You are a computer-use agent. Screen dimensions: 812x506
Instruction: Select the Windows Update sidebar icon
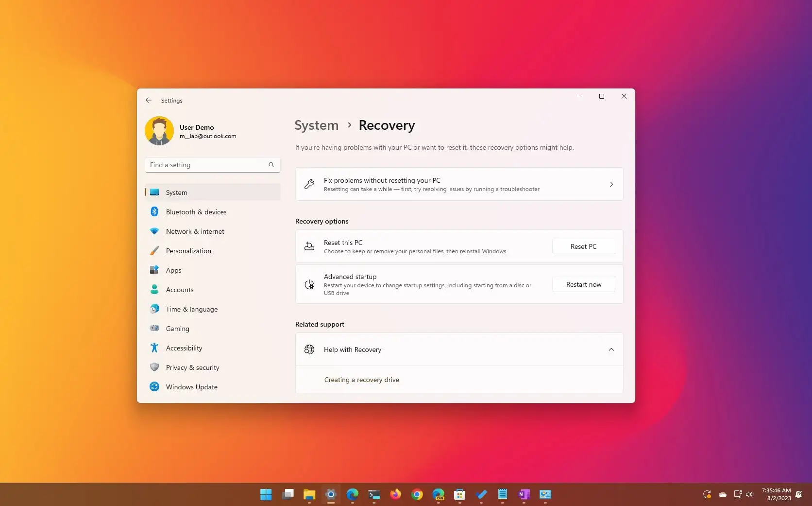click(154, 387)
